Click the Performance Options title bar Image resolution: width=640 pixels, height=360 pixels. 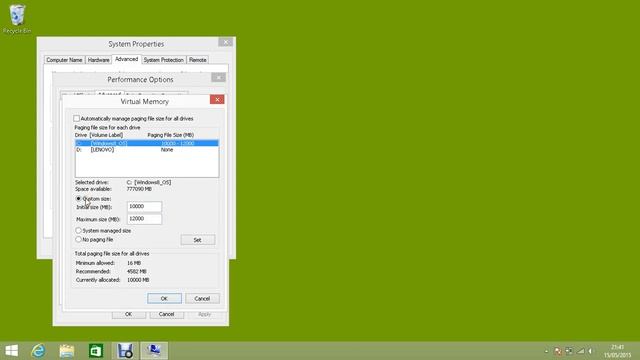coord(140,80)
